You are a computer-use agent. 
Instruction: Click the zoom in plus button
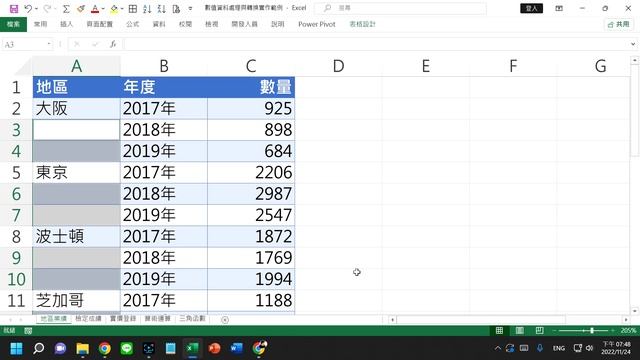pos(613,331)
